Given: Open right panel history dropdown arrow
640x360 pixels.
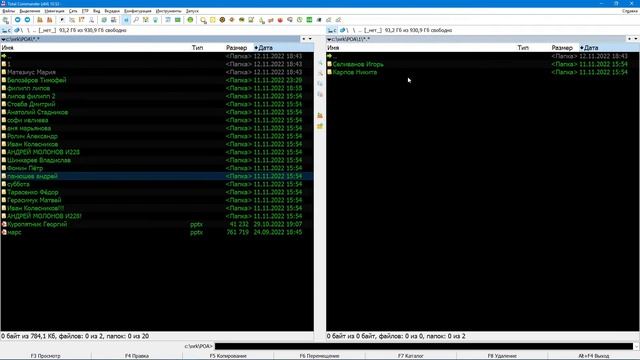Looking at the screenshot, I should tap(636, 39).
